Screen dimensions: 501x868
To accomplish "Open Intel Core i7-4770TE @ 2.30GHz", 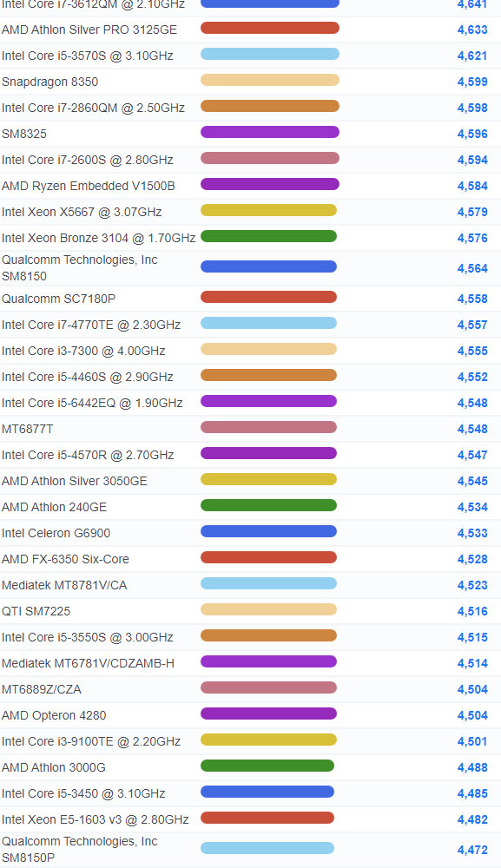I will click(91, 325).
